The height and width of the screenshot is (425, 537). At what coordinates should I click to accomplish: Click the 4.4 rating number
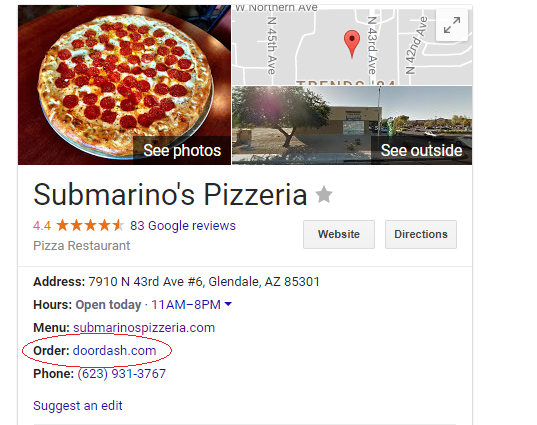(x=42, y=226)
